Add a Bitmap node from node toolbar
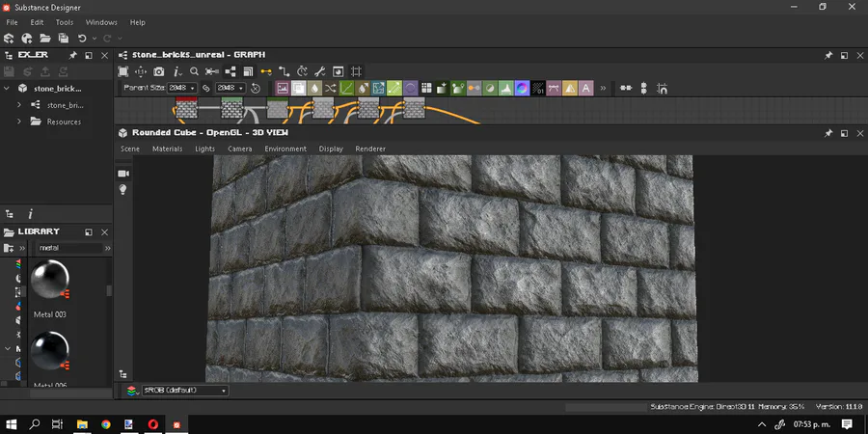Screen dimensions: 868x434 (x=283, y=88)
